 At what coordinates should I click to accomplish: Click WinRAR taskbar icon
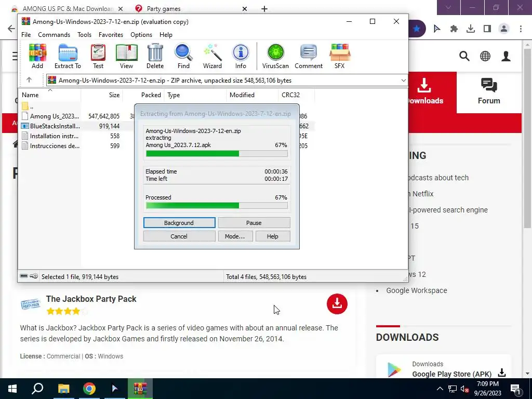[x=140, y=389]
